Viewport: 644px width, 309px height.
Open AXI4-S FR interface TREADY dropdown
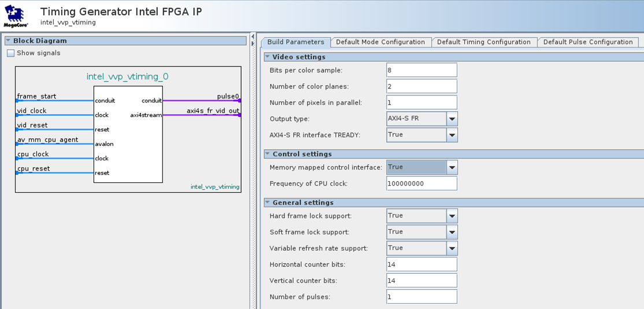451,135
